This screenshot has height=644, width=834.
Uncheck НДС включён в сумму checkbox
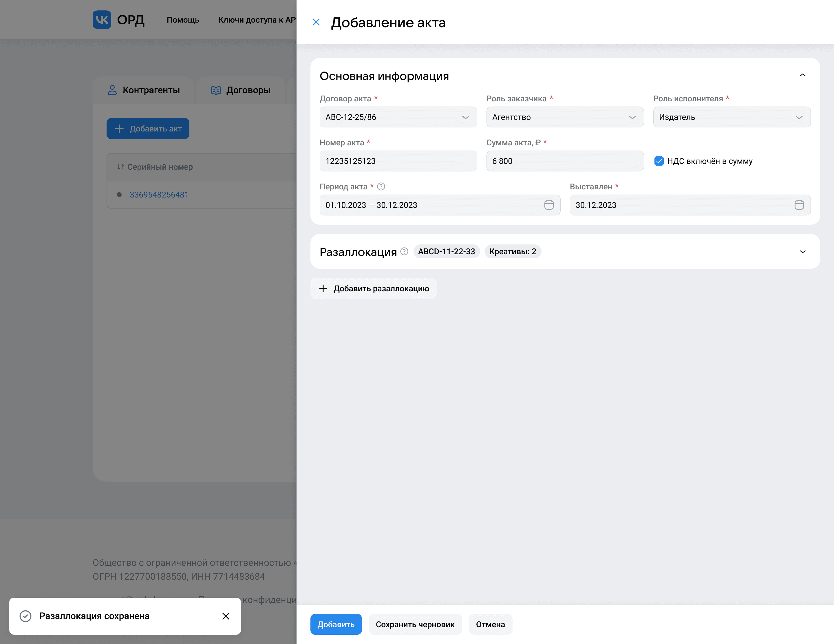(x=659, y=161)
